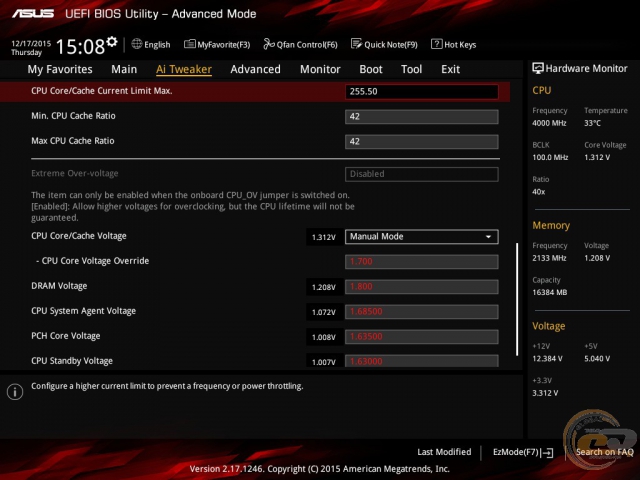This screenshot has width=640, height=480.
Task: Click the EzMode exit arrow icon
Action: [549, 453]
